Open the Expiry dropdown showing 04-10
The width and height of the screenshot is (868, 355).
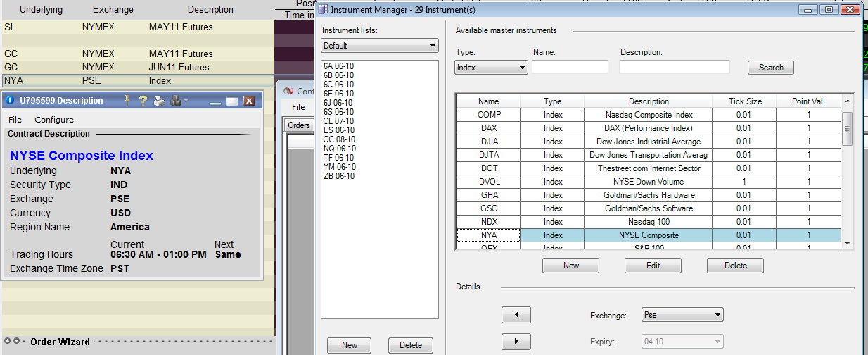click(x=682, y=342)
